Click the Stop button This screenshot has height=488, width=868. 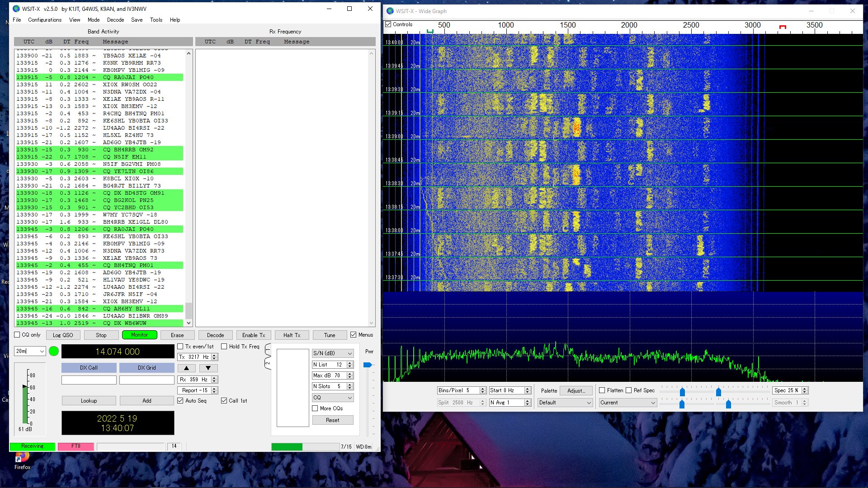point(101,335)
